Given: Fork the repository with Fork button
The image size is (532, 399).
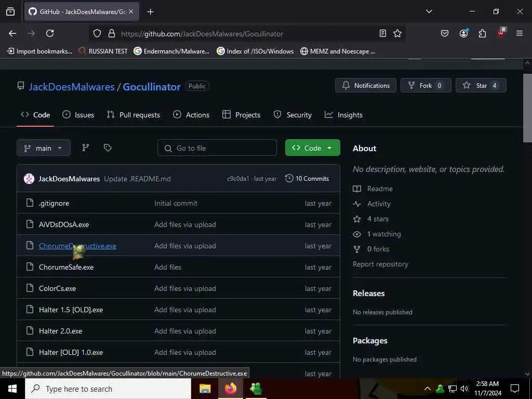Looking at the screenshot, I should (426, 86).
